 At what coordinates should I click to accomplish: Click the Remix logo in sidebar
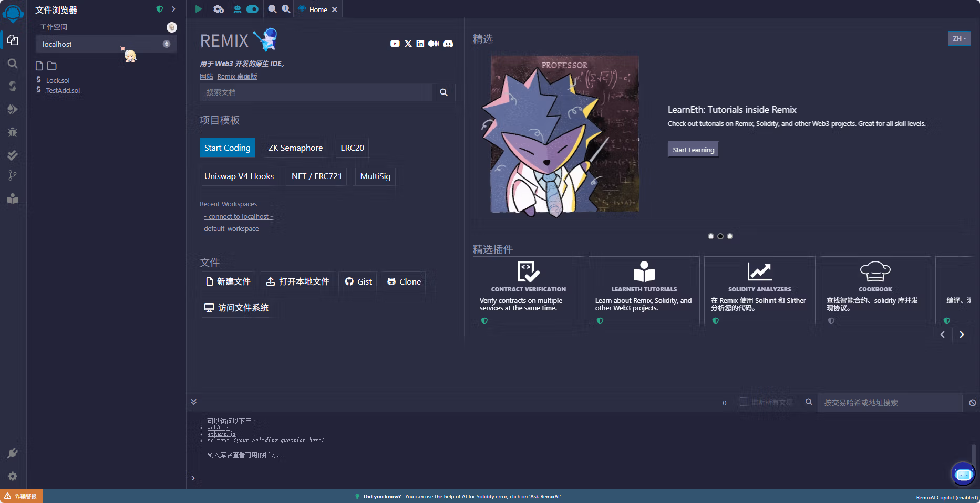tap(13, 13)
